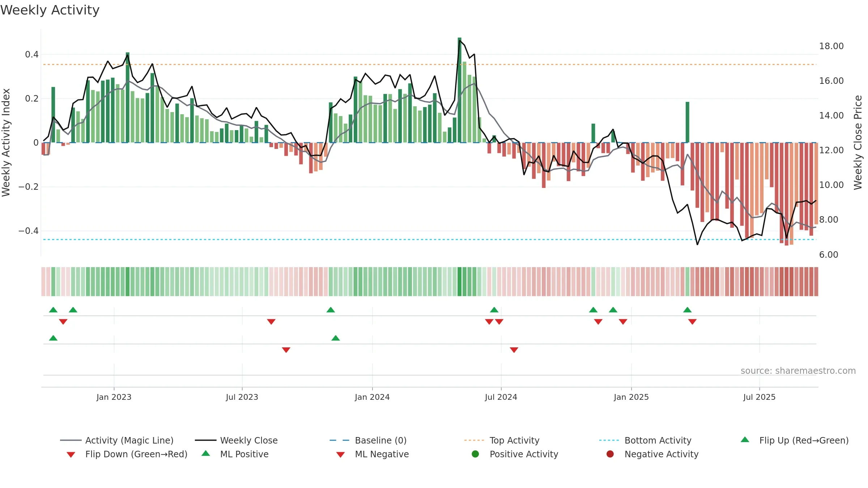Click the last Flip Down marker in 2025
Screen dimensions: 868x488
coord(692,322)
